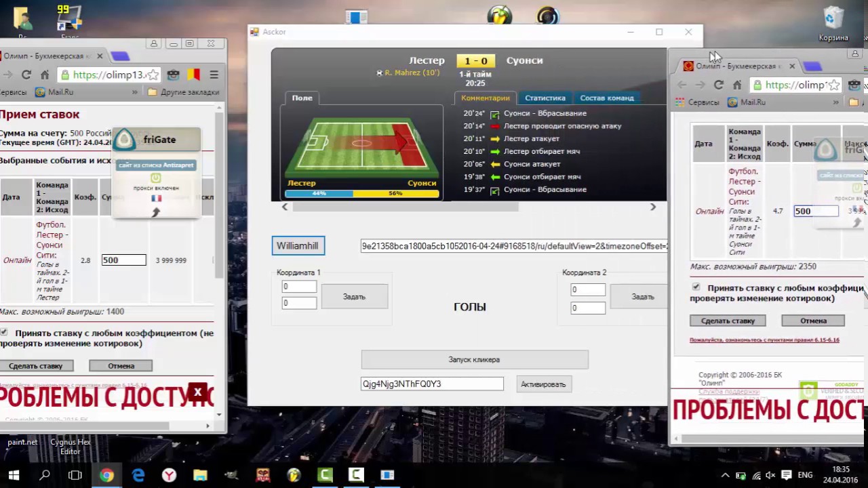Open home page in right Olimp browser
This screenshot has width=868, height=488.
[x=737, y=85]
